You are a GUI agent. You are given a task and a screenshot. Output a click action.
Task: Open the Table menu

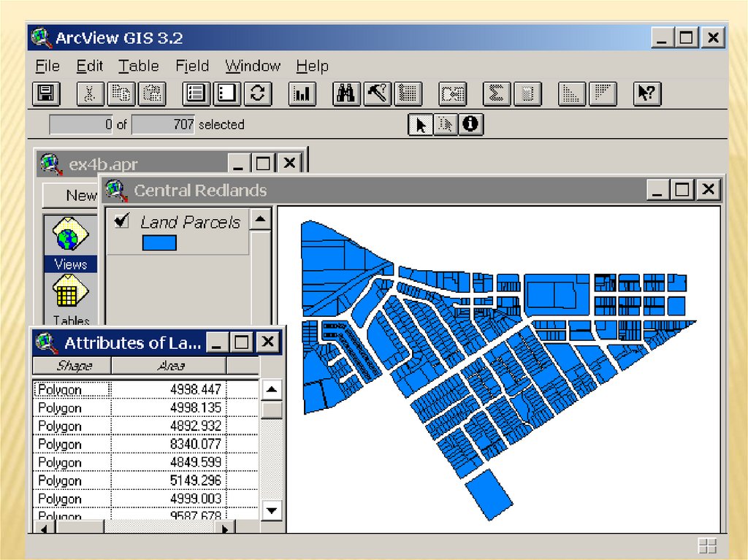(x=139, y=66)
